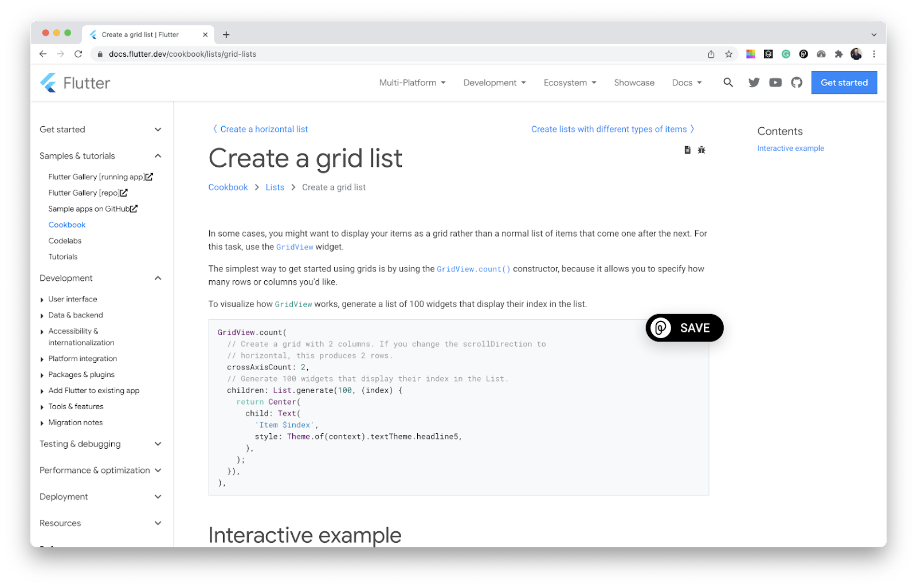Open Flutter's YouTube channel icon
The height and width of the screenshot is (588, 917).
tap(775, 83)
